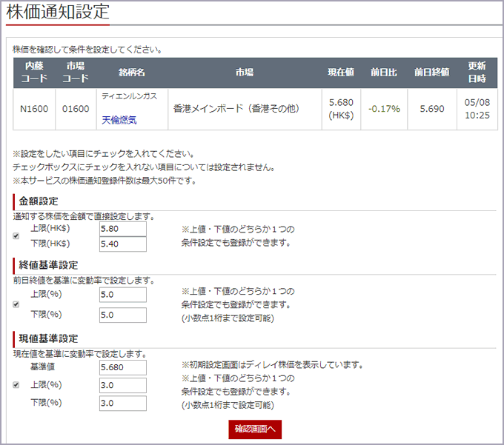
Task: Click the N1600 内藤コード cell
Action: (x=34, y=109)
